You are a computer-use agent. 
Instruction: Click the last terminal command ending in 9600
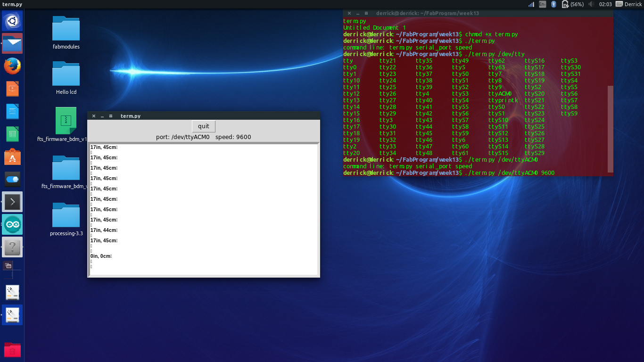click(x=510, y=173)
